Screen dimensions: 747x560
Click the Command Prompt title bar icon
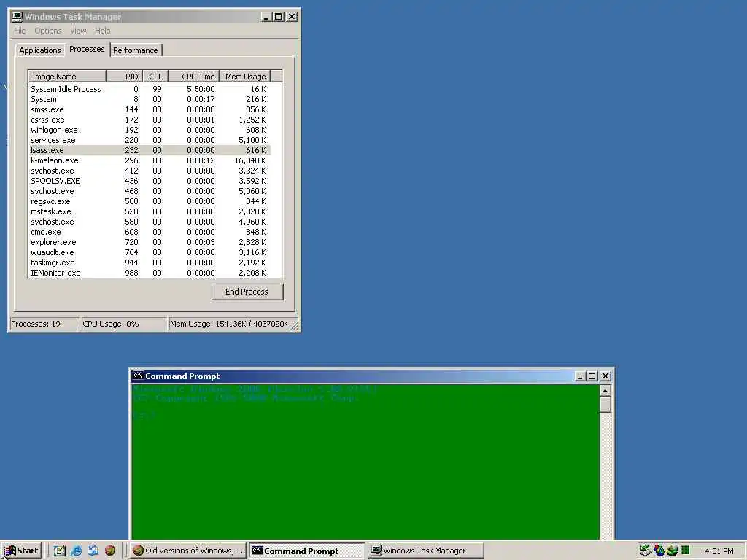click(x=138, y=376)
